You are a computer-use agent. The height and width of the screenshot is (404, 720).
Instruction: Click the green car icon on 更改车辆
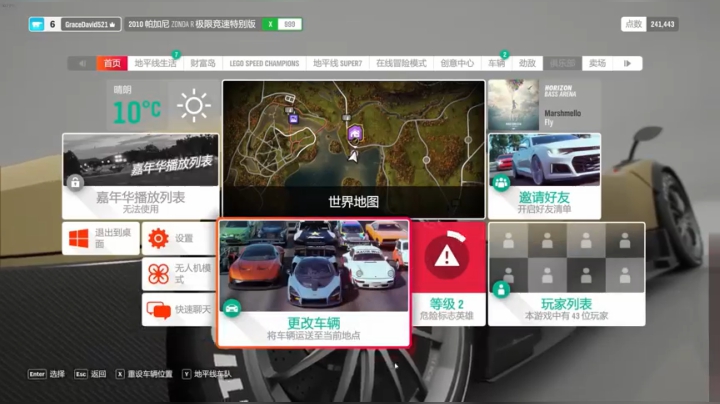tap(232, 308)
